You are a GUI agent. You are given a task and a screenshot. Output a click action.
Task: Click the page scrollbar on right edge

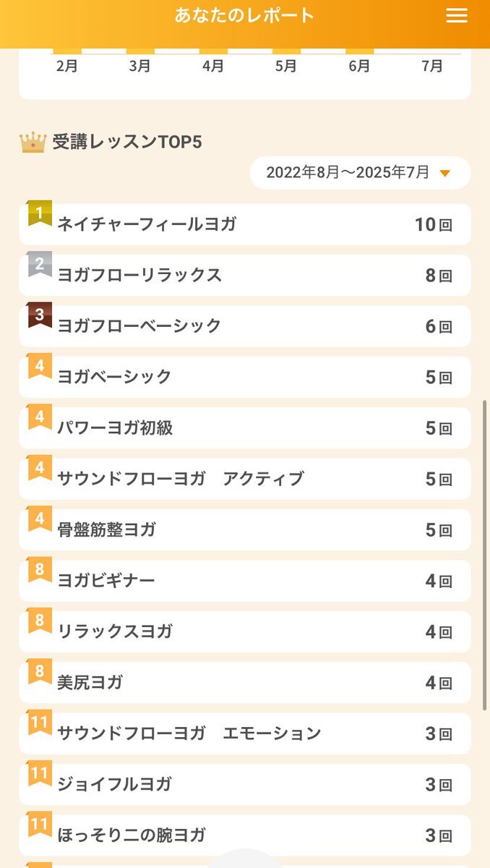[x=485, y=554]
